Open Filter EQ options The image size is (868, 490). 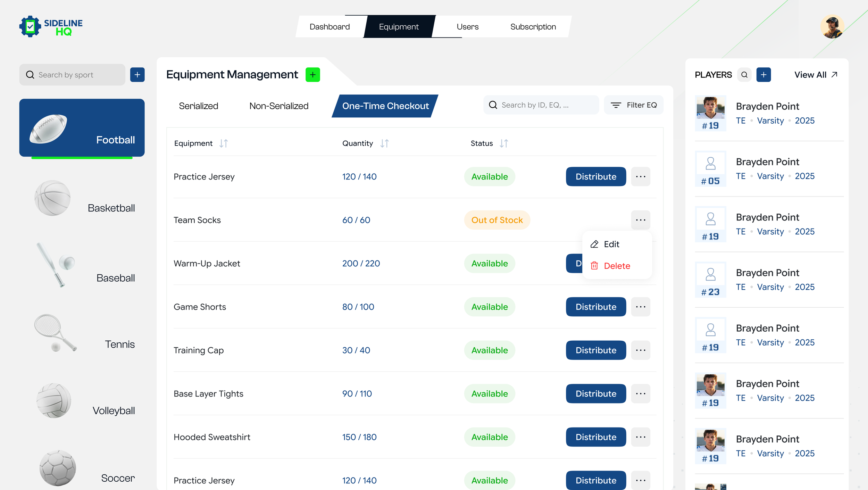coord(634,105)
